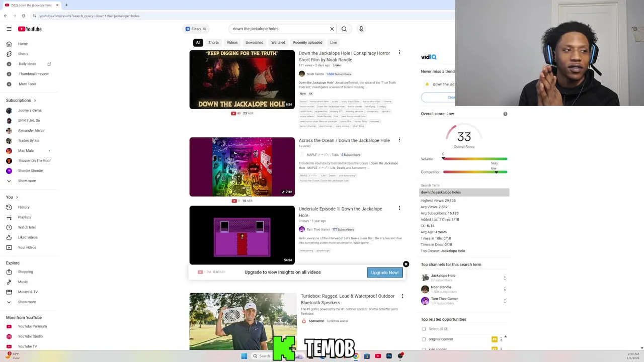The height and width of the screenshot is (362, 644).
Task: Open options menu for Undertale Episode video
Action: (x=399, y=208)
